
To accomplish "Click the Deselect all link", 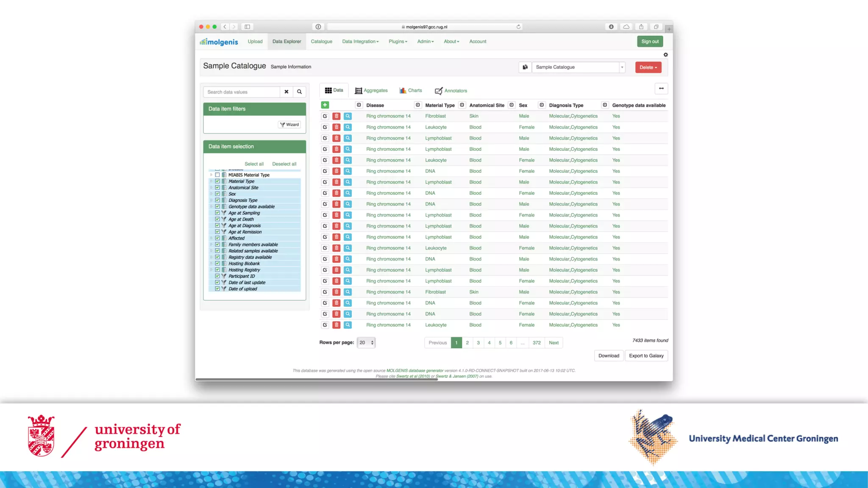I will click(284, 164).
